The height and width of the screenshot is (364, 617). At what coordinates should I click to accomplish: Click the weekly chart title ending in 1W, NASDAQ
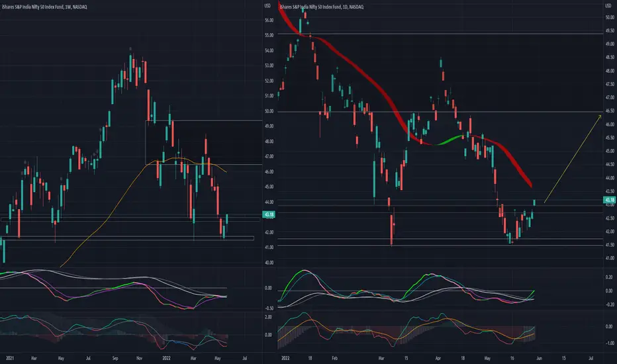pos(44,7)
